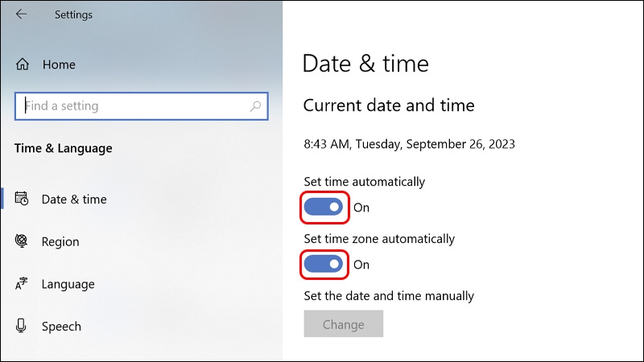Click the current date and time text
644x362 pixels.
(x=409, y=145)
